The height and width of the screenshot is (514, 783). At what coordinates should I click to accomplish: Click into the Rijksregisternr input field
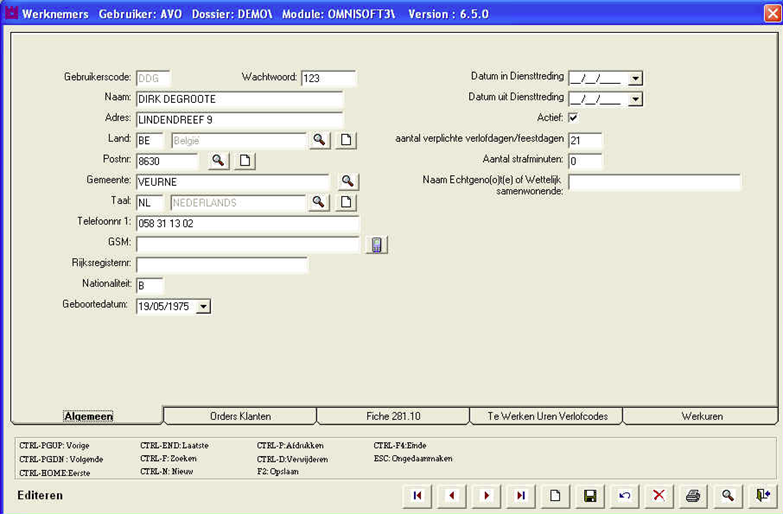point(222,265)
